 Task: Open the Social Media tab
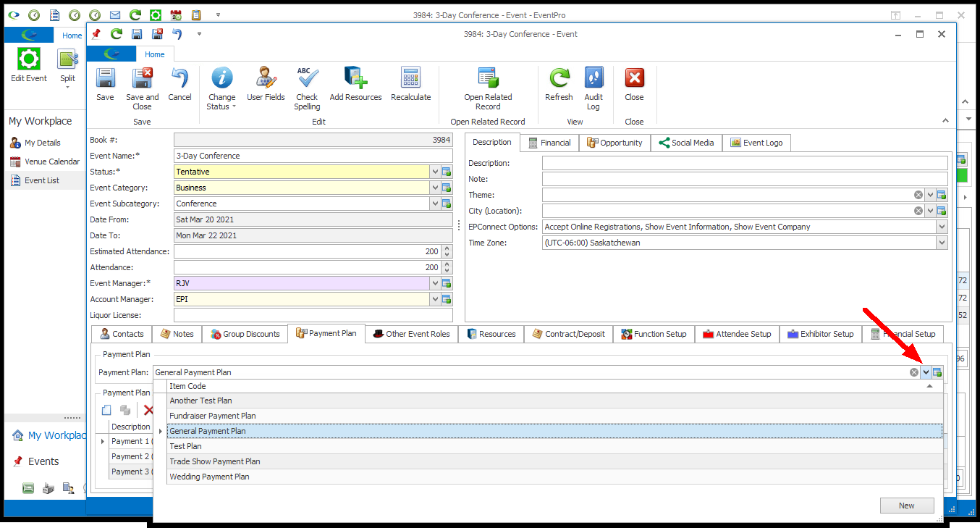pos(686,143)
